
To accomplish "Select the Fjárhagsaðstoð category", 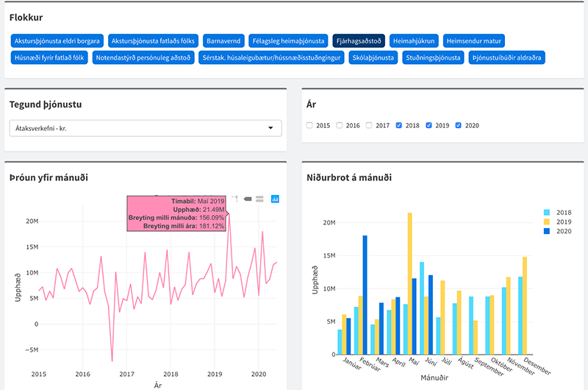I will [359, 41].
